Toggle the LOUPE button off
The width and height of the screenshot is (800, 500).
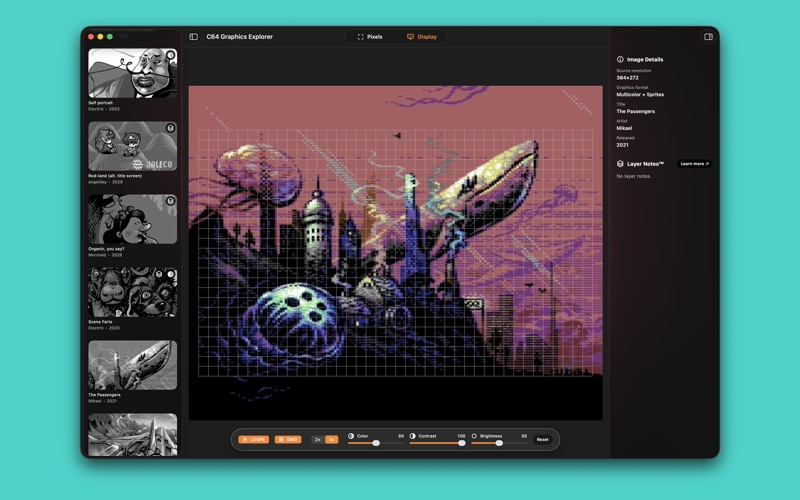coord(254,439)
